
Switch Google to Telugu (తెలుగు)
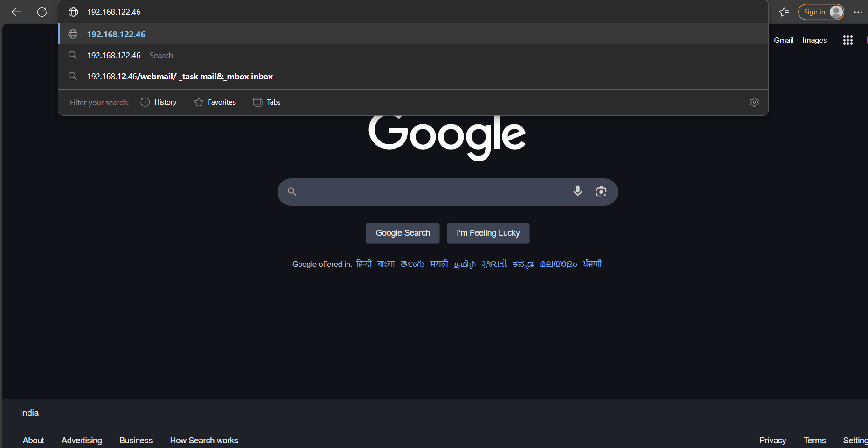tap(412, 264)
